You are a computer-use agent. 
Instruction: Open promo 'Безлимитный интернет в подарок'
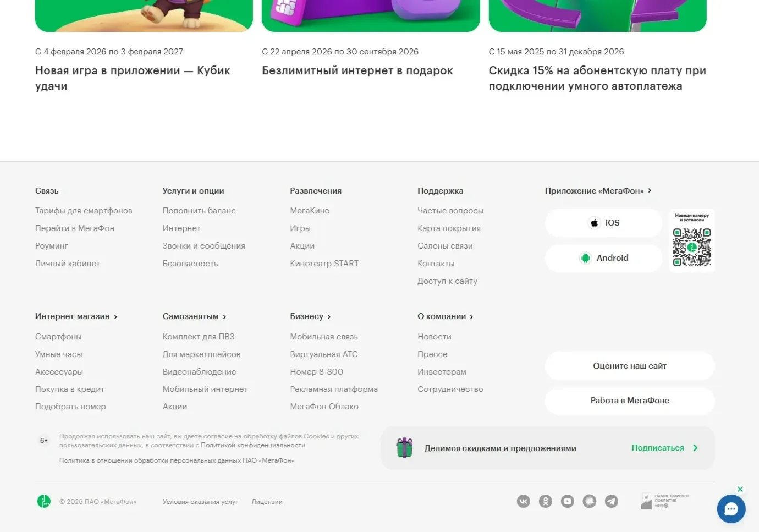coord(358,70)
